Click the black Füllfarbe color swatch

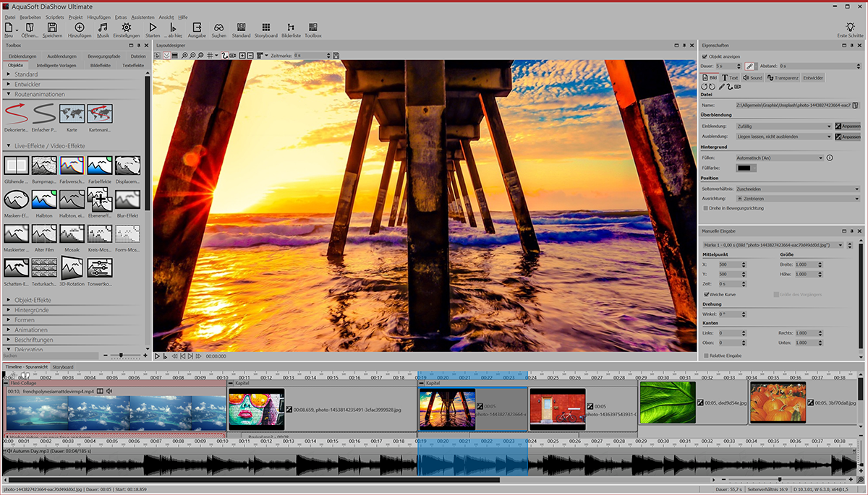click(x=746, y=168)
